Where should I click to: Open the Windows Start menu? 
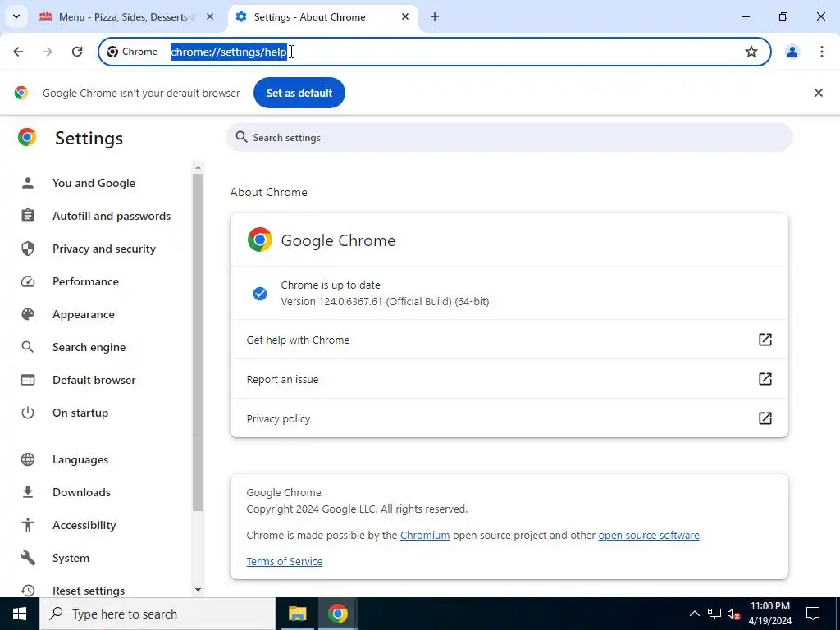pos(20,614)
